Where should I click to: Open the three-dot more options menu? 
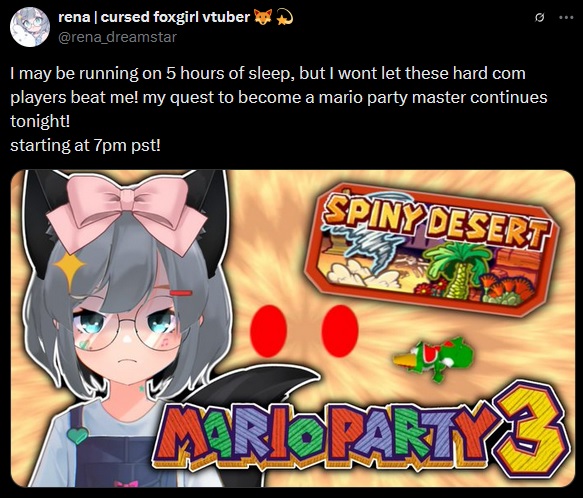click(566, 17)
